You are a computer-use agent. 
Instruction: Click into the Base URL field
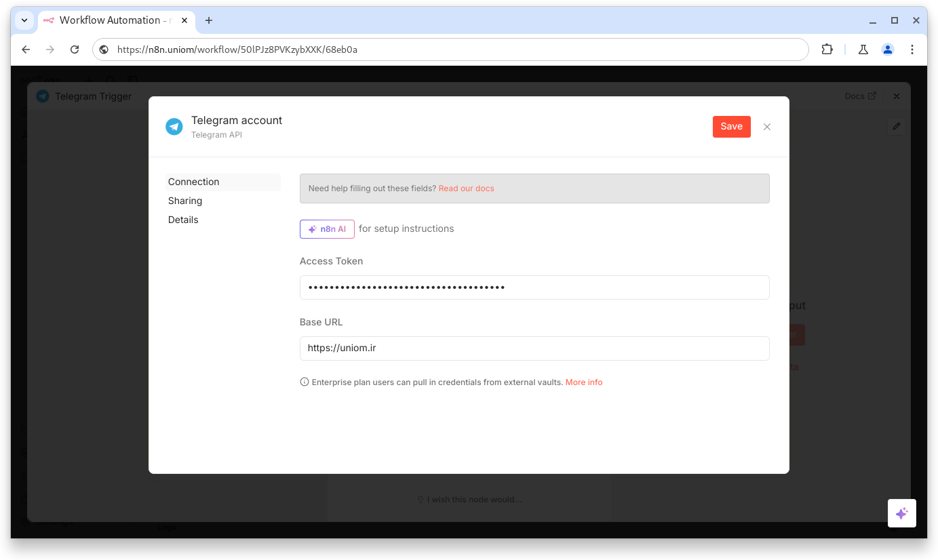coord(534,348)
